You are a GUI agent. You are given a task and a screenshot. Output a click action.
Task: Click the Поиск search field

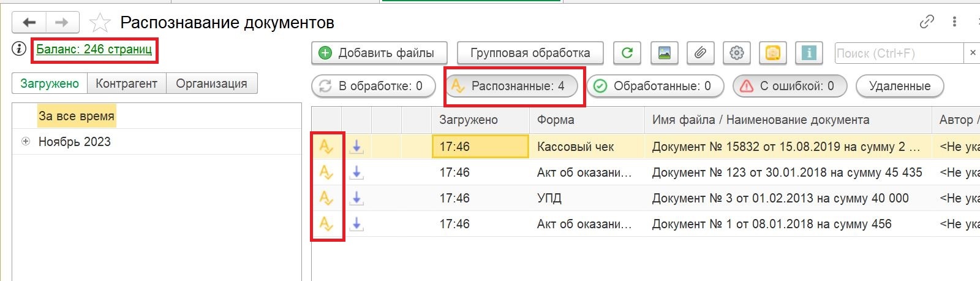point(898,53)
